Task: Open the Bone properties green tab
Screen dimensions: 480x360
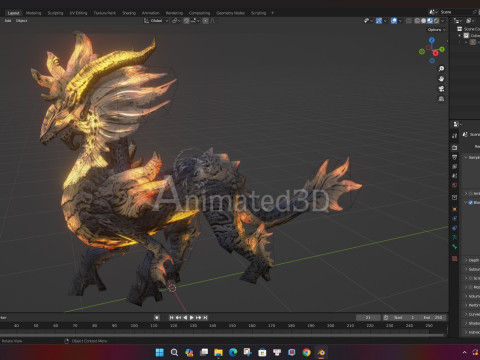Action: click(454, 247)
